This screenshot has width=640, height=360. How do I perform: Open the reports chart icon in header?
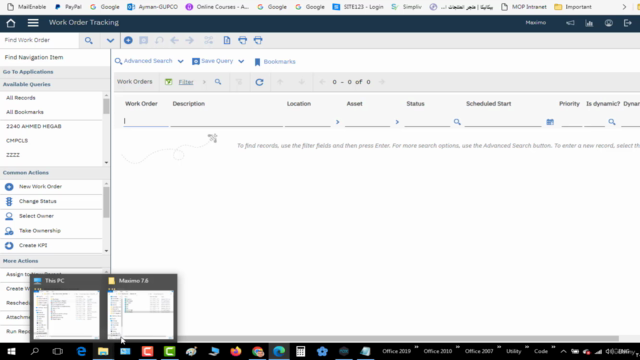coord(589,23)
